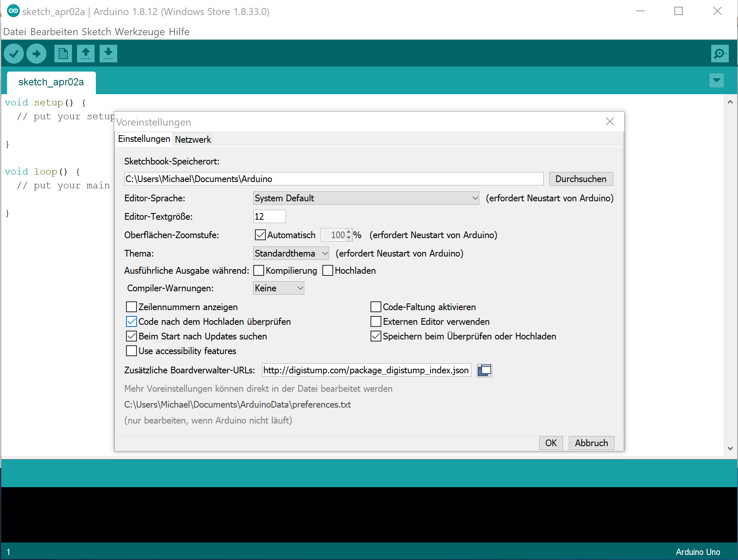738x560 pixels.
Task: Enable Use accessibility features checkbox
Action: tap(131, 351)
